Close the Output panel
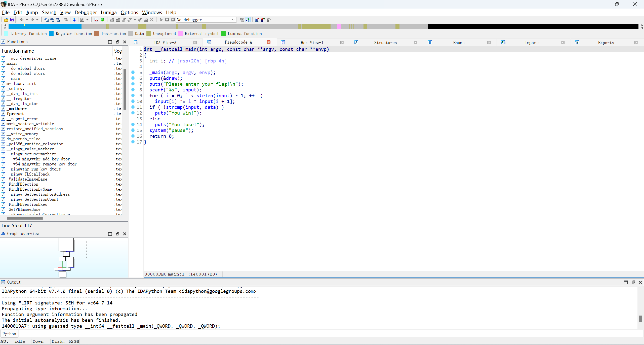Image resolution: width=644 pixels, height=345 pixels. (x=640, y=282)
